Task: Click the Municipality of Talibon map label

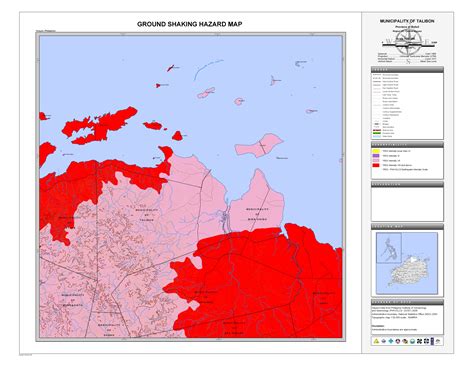Action: 145,215
